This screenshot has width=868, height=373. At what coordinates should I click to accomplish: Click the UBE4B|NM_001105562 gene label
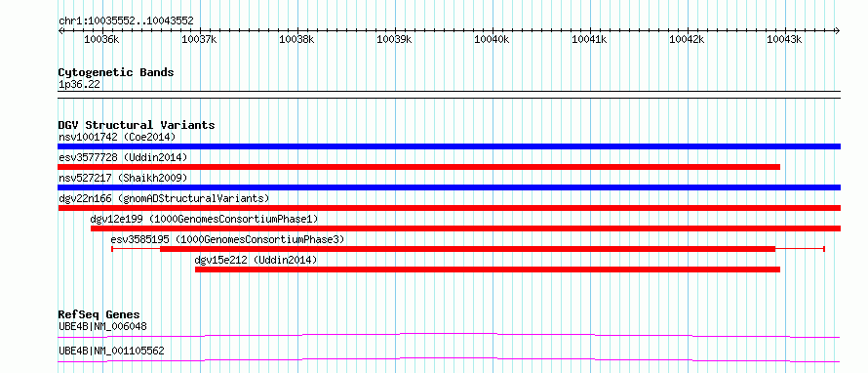[111, 351]
